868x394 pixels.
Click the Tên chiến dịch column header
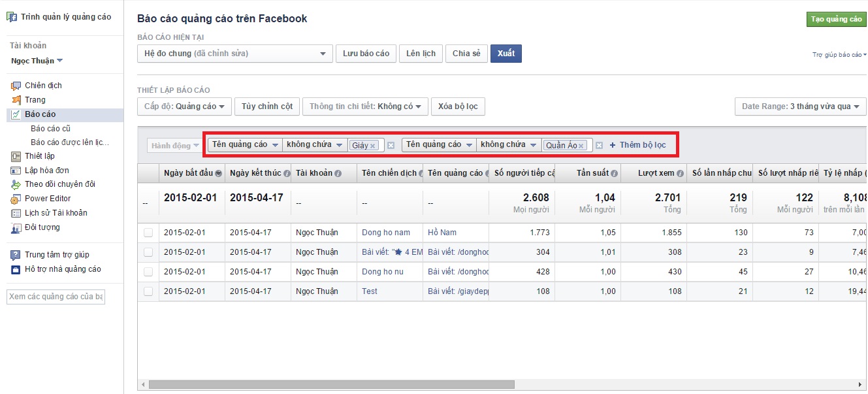[x=390, y=173]
